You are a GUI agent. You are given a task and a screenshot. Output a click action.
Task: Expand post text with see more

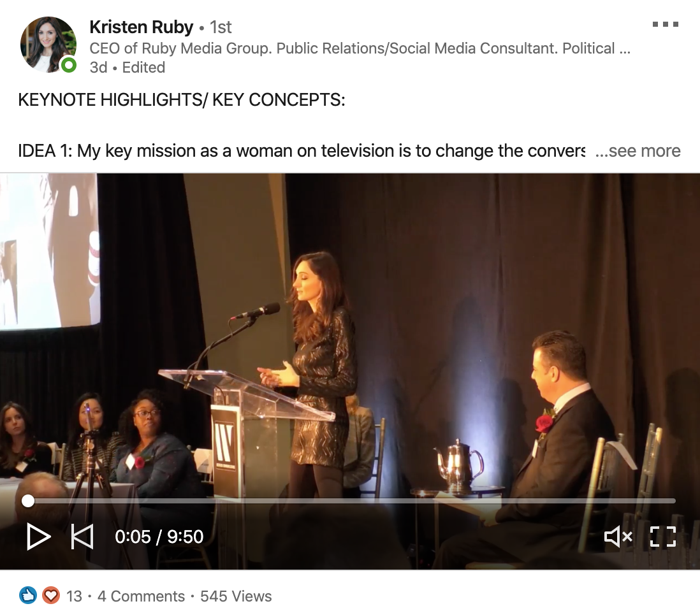point(638,151)
